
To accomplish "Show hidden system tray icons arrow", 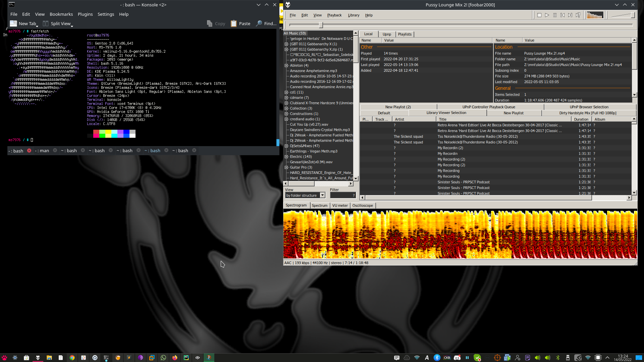I will point(607,358).
